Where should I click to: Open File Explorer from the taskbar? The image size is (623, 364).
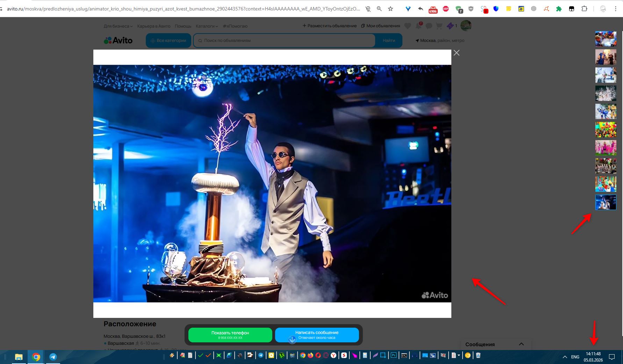(x=19, y=357)
